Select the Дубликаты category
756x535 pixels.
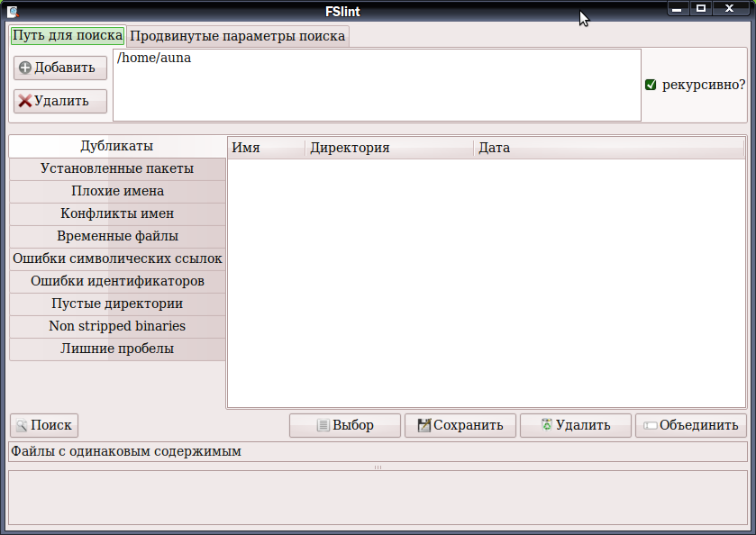[x=117, y=146]
